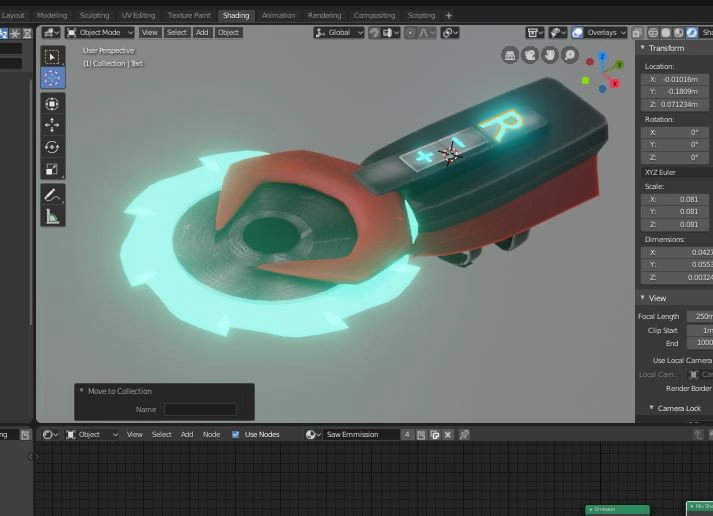Pin the Saw Emmission material
713x516 pixels.
tap(463, 435)
